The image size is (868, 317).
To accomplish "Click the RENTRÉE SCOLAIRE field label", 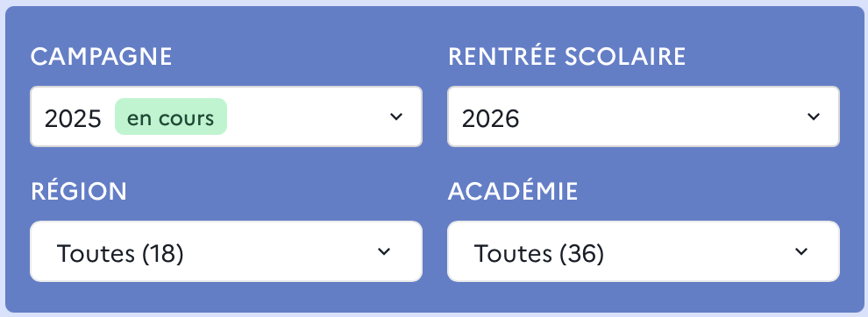I will pyautogui.click(x=567, y=56).
